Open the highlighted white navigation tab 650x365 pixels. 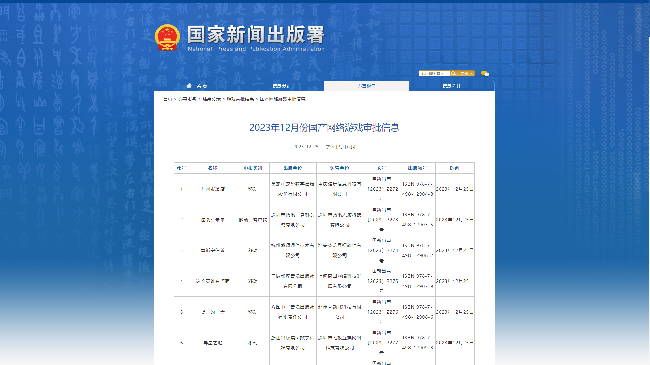366,86
